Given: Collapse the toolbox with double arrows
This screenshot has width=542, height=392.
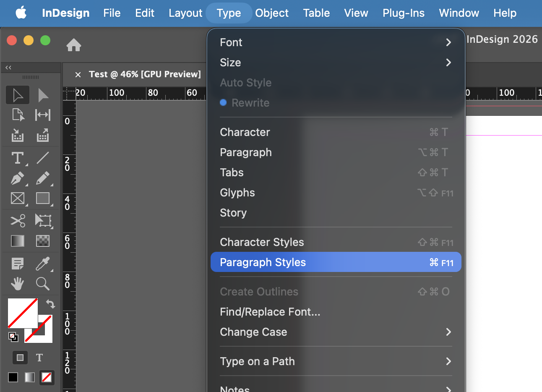Looking at the screenshot, I should (8, 68).
